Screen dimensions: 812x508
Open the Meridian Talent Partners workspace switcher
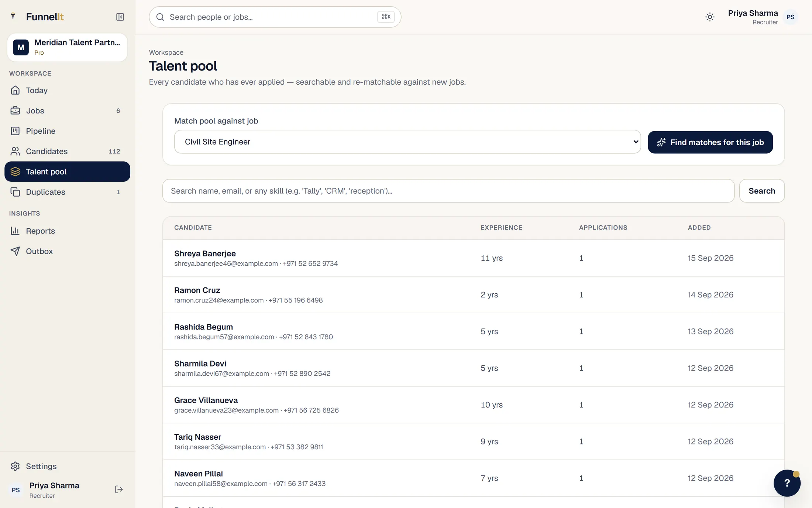(x=67, y=47)
